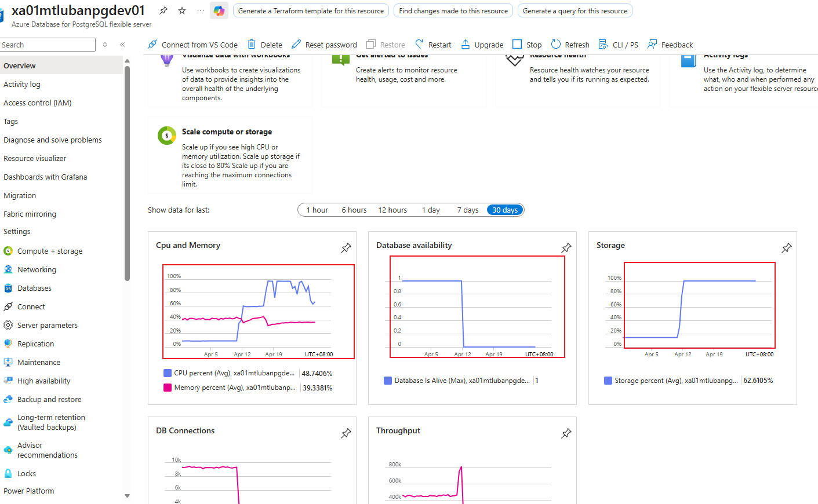
Task: Collapse the sidebar menu with double chevron
Action: [122, 45]
